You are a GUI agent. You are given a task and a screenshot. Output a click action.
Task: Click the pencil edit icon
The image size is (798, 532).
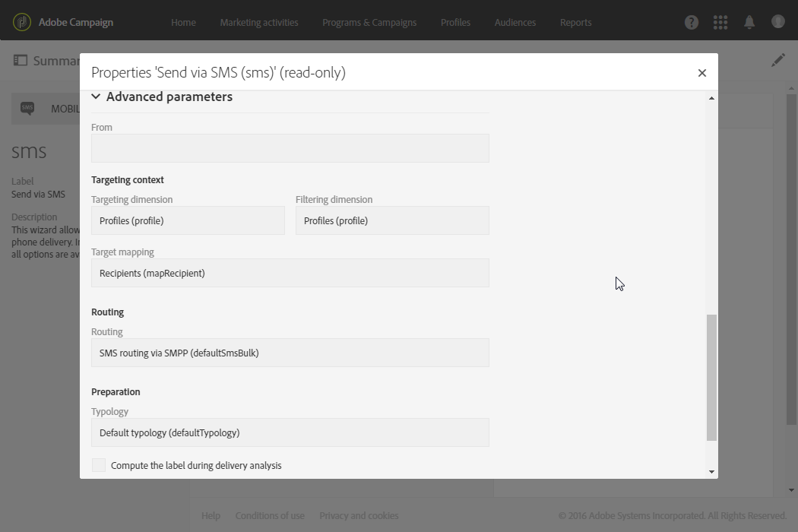pos(777,60)
